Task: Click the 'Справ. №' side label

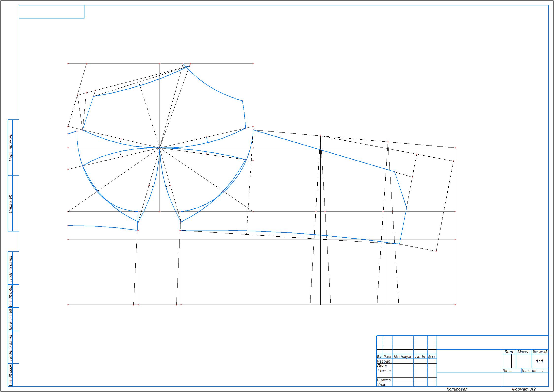Action: (x=11, y=204)
